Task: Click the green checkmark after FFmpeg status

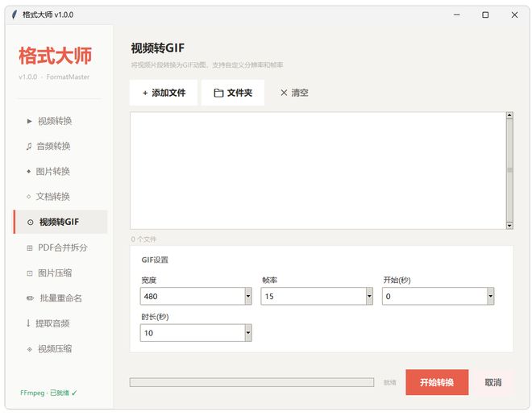Action: [x=74, y=393]
